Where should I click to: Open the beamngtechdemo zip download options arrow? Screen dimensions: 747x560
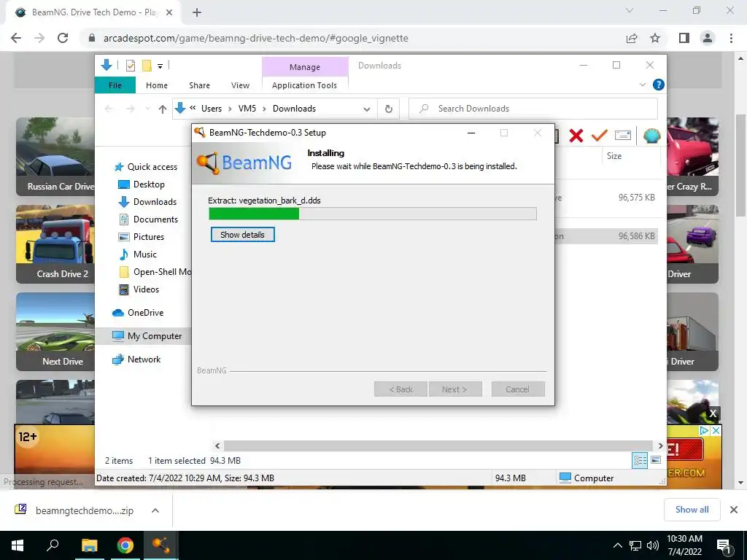point(155,510)
